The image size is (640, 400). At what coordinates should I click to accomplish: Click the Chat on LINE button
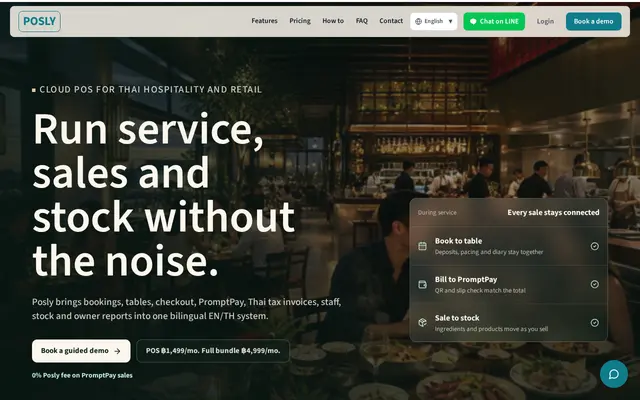494,22
